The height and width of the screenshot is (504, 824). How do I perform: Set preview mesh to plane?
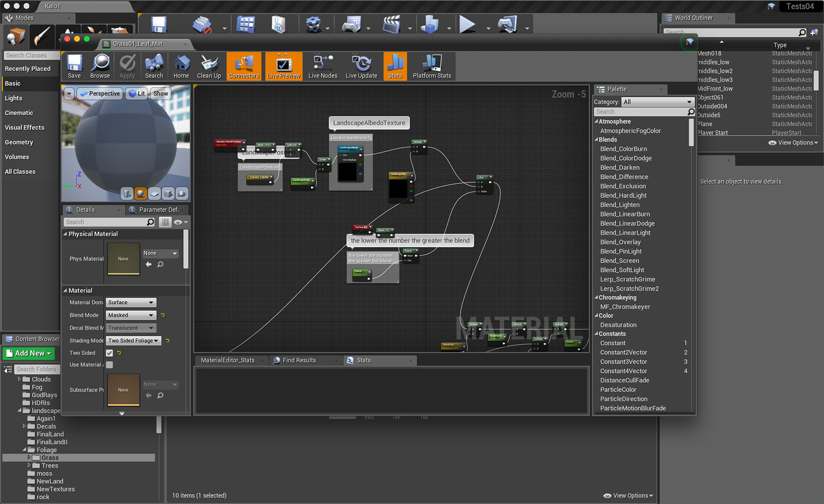pos(154,194)
